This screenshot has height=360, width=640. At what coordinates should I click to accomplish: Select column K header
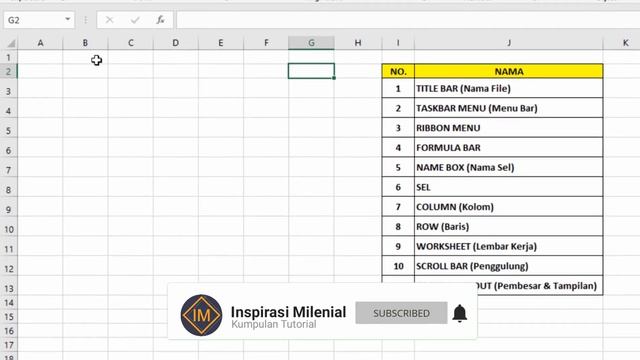pos(622,43)
